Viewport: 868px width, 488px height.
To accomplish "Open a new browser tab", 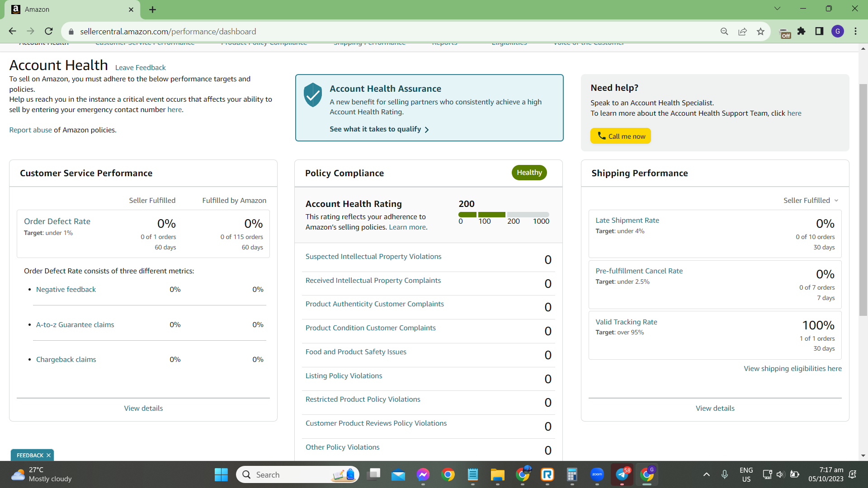I will pos(152,9).
